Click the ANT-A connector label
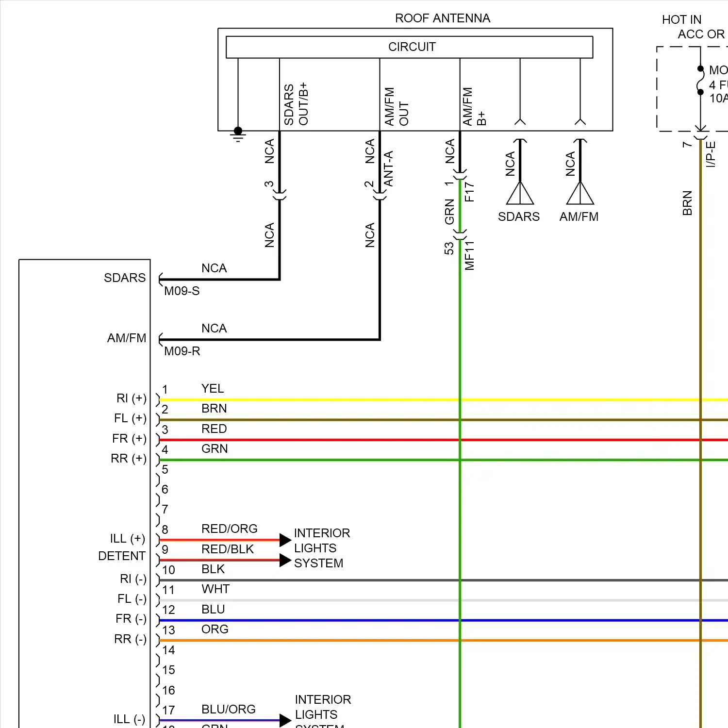728x728 pixels. pyautogui.click(x=388, y=168)
